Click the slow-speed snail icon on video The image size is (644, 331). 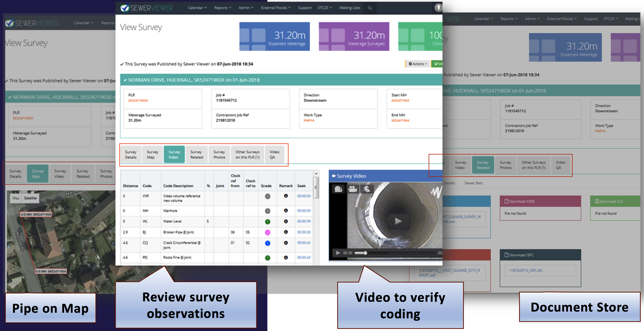click(338, 189)
